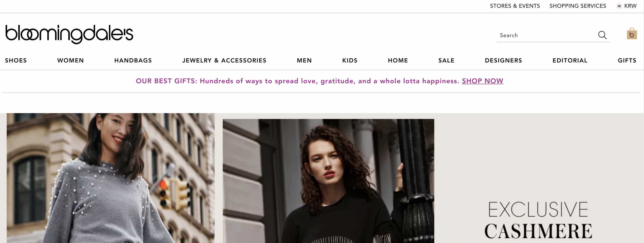
Task: Open the WOMEN menu
Action: [x=70, y=60]
